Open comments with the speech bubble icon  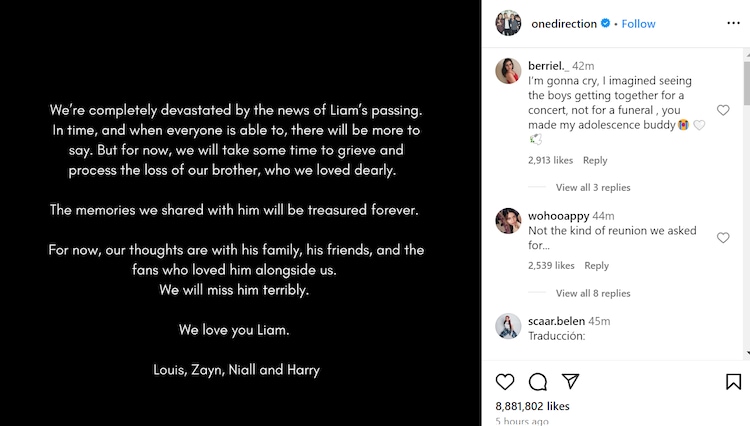[537, 381]
